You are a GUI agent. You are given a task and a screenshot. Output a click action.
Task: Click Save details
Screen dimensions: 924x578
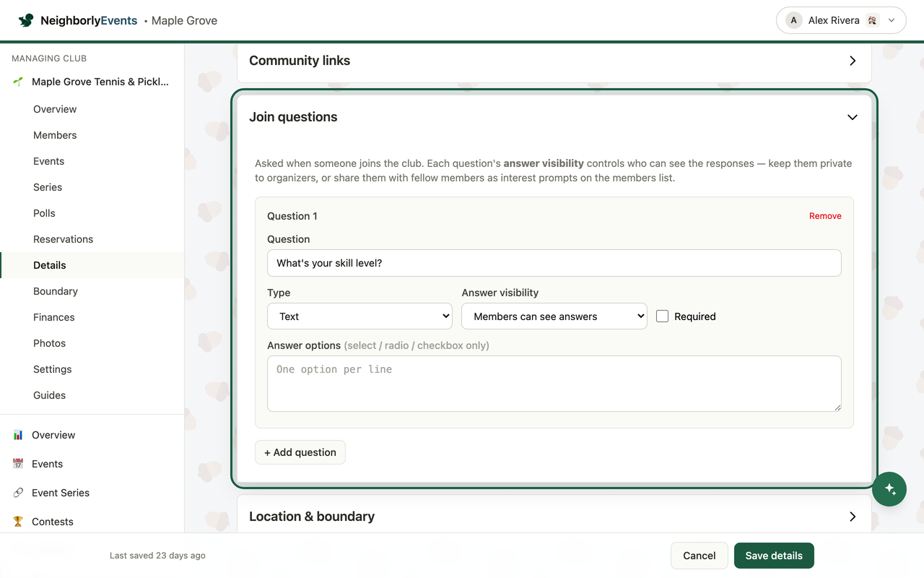(x=774, y=556)
